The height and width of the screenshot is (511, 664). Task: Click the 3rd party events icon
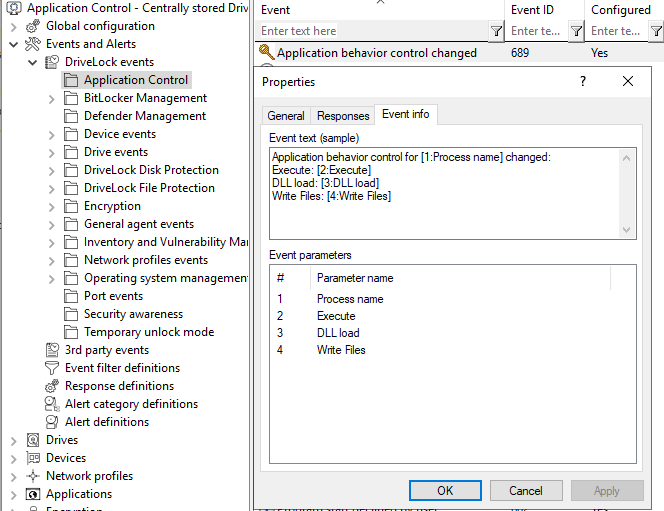tap(52, 350)
